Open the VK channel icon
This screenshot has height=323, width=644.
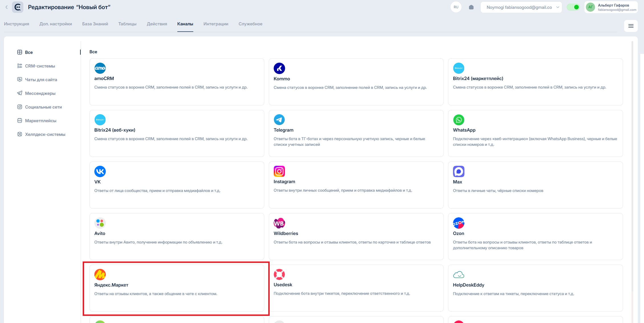click(100, 171)
